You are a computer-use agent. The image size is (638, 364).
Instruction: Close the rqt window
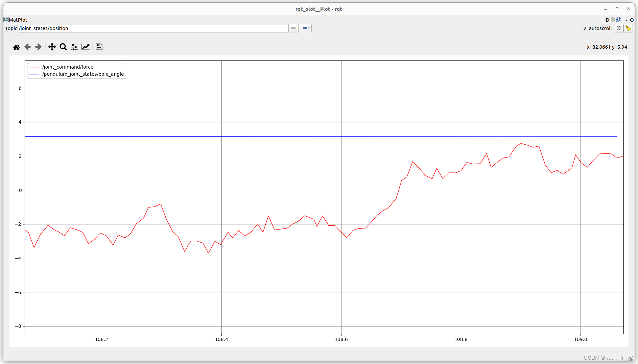point(629,9)
